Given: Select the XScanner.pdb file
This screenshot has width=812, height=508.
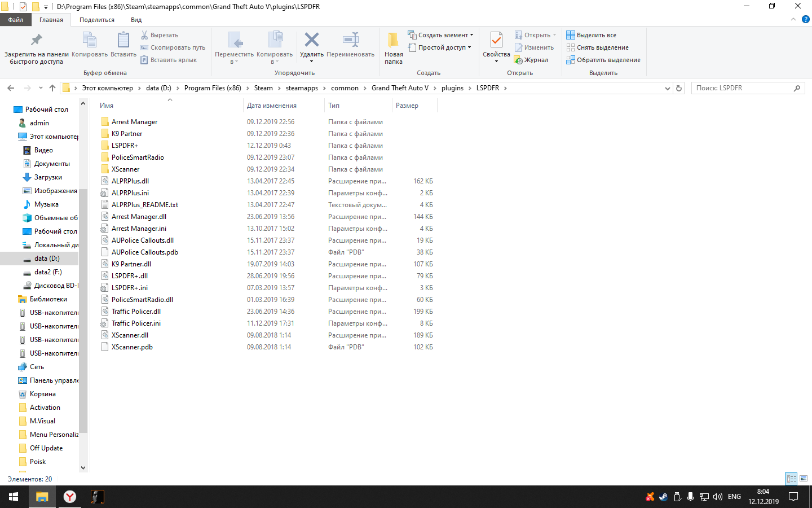Looking at the screenshot, I should pos(132,347).
